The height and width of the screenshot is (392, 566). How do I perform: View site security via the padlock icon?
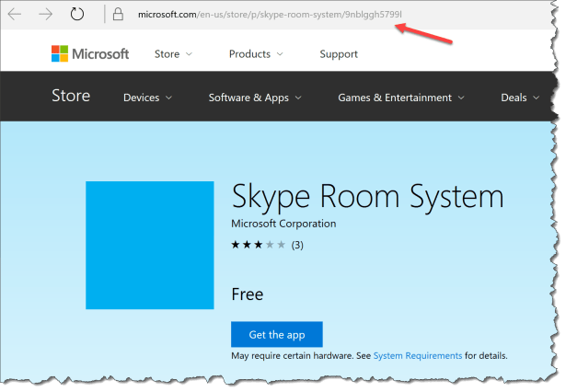pos(118,15)
